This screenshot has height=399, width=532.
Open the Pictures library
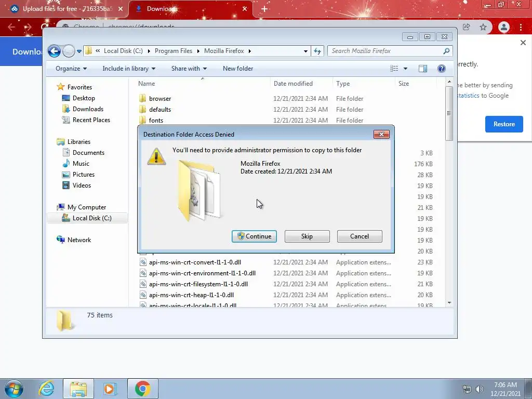78,175
